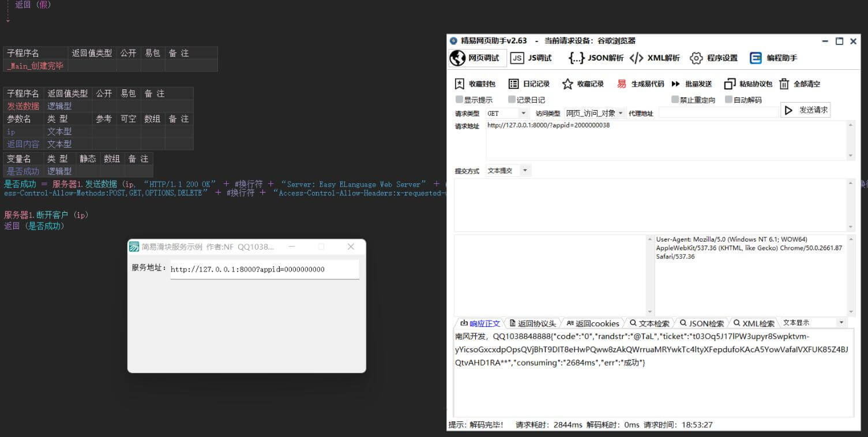
Task: Switch to the 返回协议头 tab
Action: [532, 323]
